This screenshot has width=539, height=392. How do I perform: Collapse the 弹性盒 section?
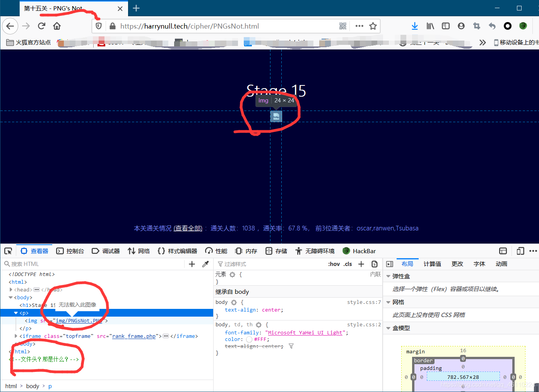[x=388, y=276]
